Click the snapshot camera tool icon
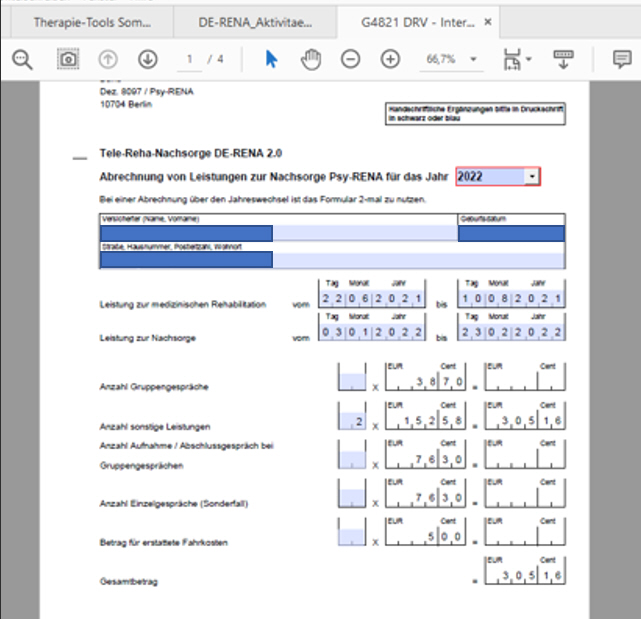Viewport: 641px width, 619px height. point(66,60)
